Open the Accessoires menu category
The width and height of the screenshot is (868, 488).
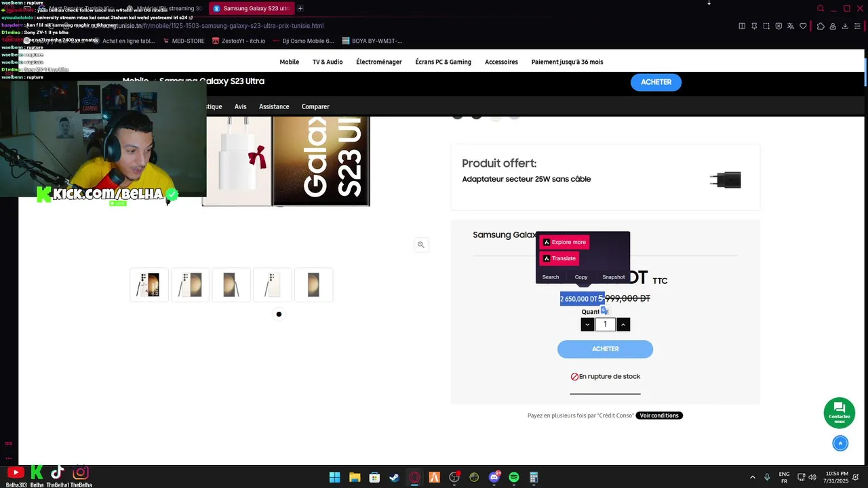(501, 62)
